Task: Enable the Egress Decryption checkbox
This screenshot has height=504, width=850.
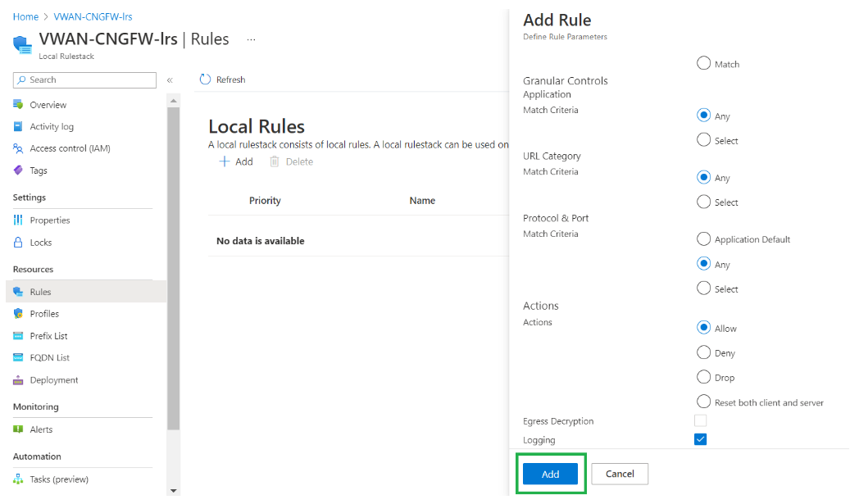Action: tap(700, 420)
